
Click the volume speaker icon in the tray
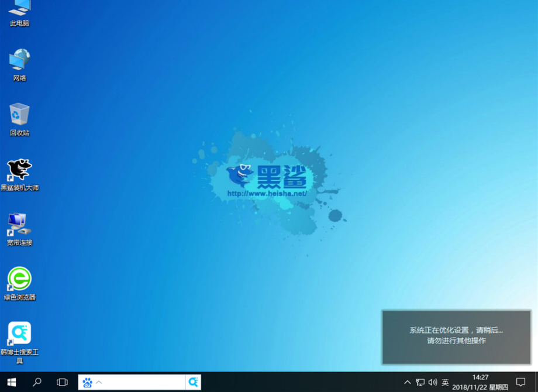[x=432, y=382]
